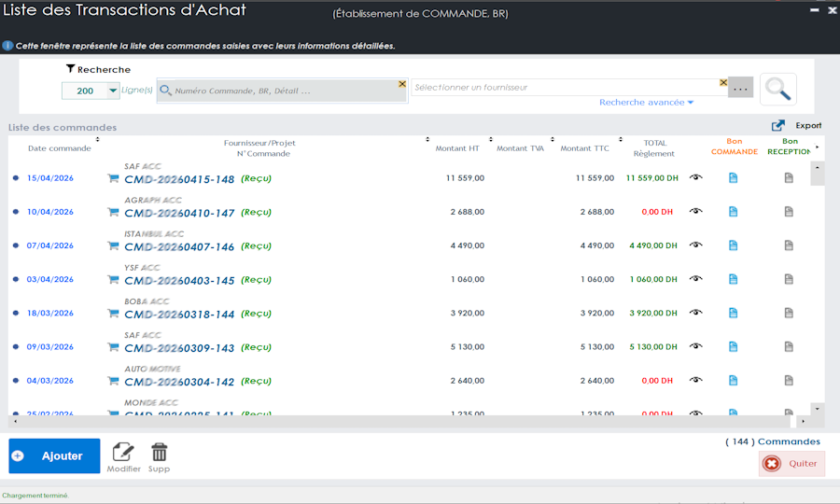Viewport: 840px width, 504px height.
Task: Click the Bon COMMANDE column header
Action: click(x=735, y=147)
